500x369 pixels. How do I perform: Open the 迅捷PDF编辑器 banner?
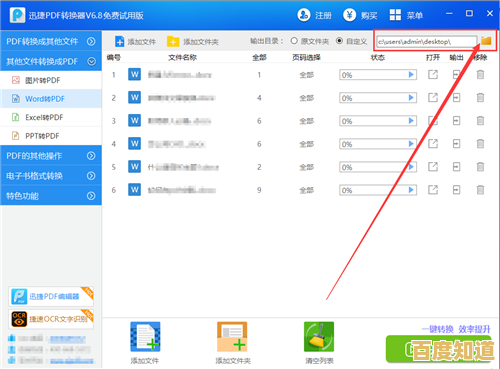[x=51, y=296]
